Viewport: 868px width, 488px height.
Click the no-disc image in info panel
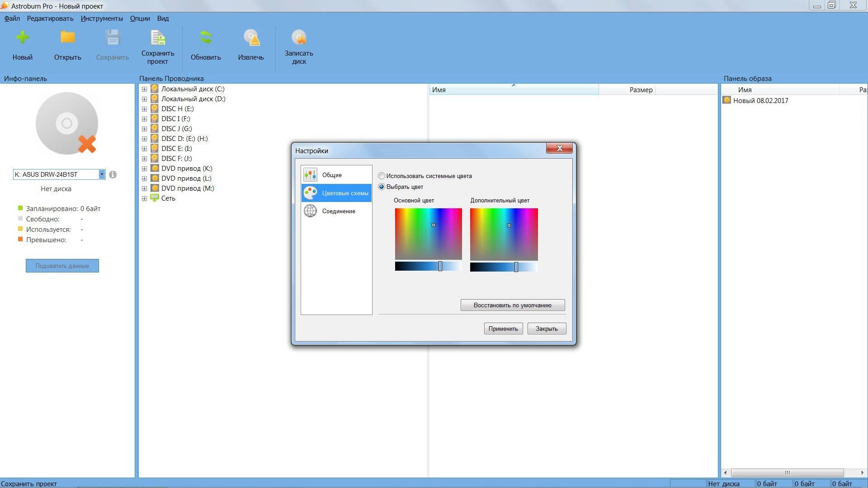coord(67,123)
